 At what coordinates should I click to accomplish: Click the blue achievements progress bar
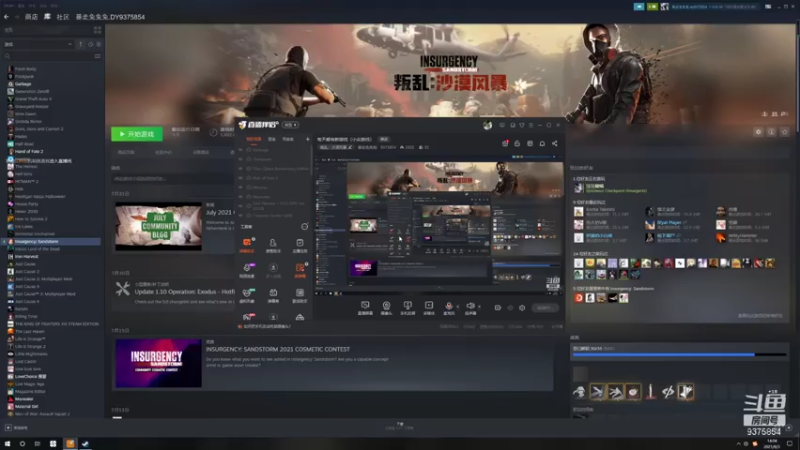point(679,355)
